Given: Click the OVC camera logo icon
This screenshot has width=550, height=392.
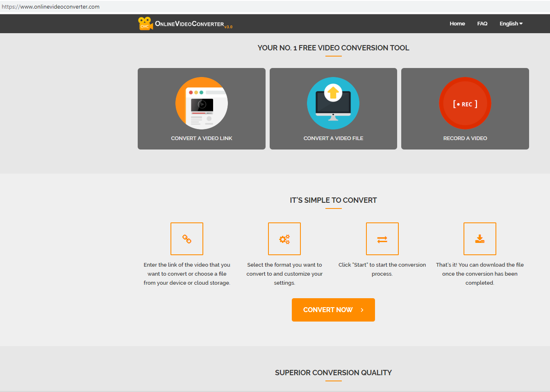Looking at the screenshot, I should pos(145,23).
